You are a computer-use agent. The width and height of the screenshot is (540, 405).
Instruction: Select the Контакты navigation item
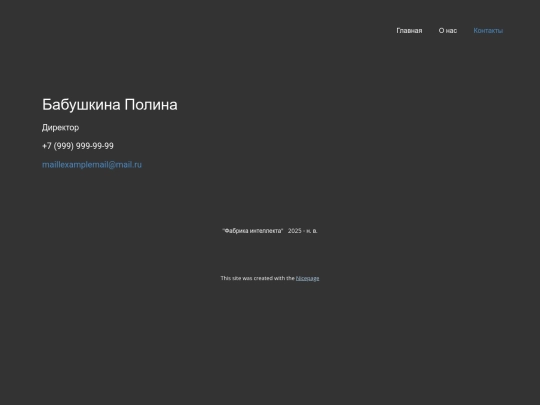tap(488, 31)
